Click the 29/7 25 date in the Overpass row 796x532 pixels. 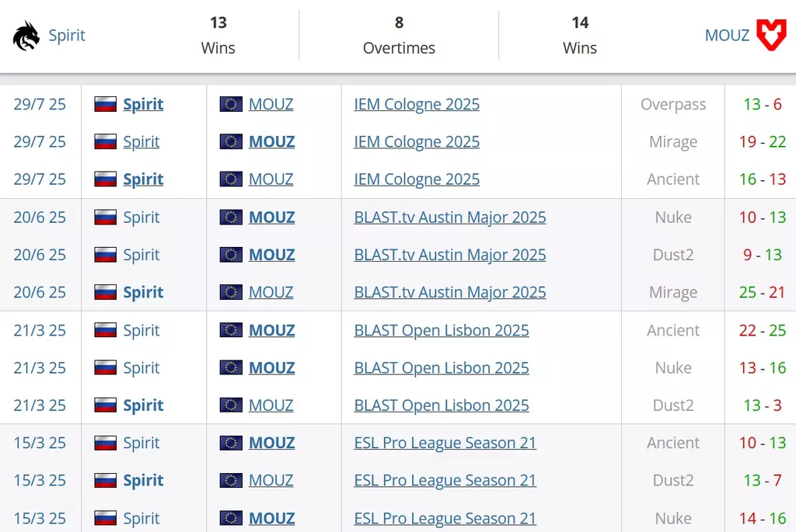click(x=40, y=104)
